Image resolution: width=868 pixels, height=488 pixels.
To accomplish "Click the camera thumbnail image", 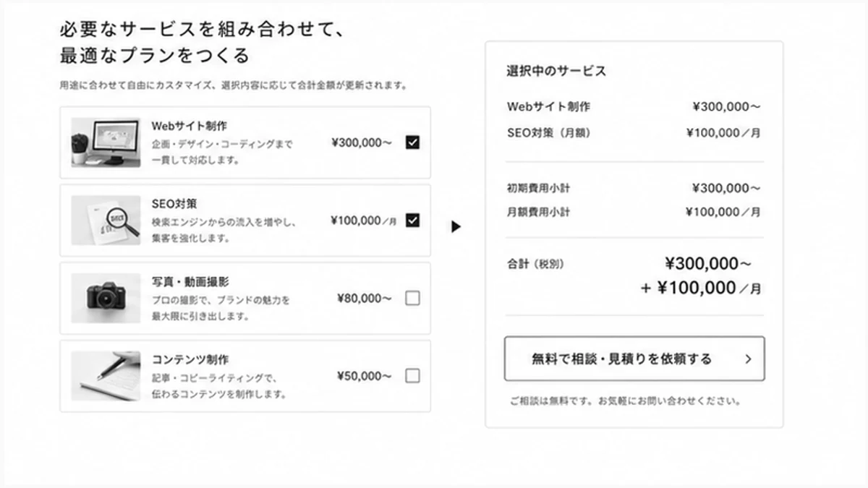I will point(106,298).
